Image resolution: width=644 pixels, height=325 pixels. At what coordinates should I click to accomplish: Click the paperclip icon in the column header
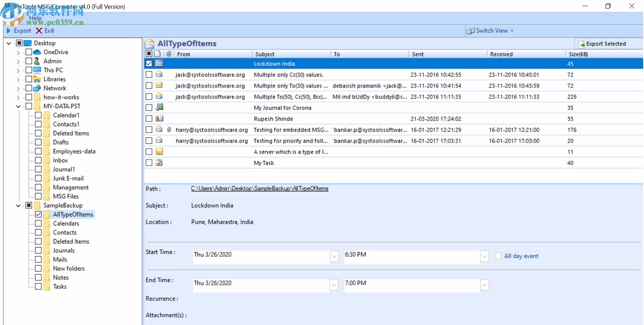(169, 53)
